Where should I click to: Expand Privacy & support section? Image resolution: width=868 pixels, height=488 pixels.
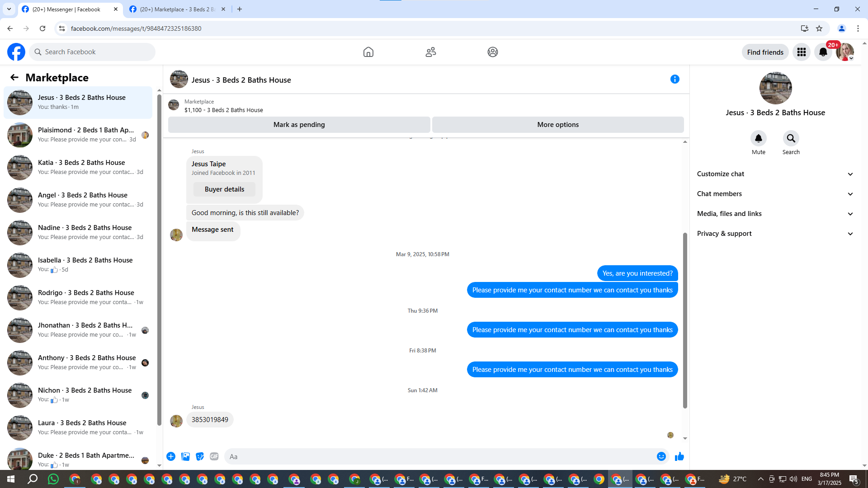pos(775,234)
